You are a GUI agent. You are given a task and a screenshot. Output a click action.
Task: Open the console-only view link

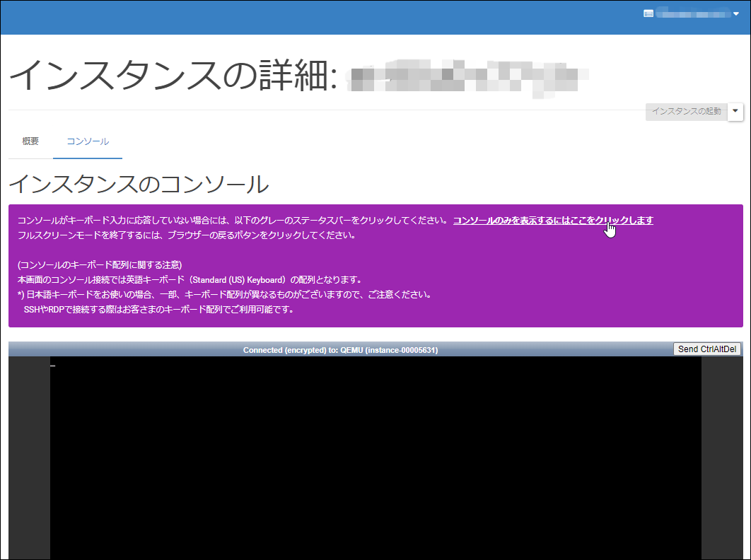click(x=552, y=221)
